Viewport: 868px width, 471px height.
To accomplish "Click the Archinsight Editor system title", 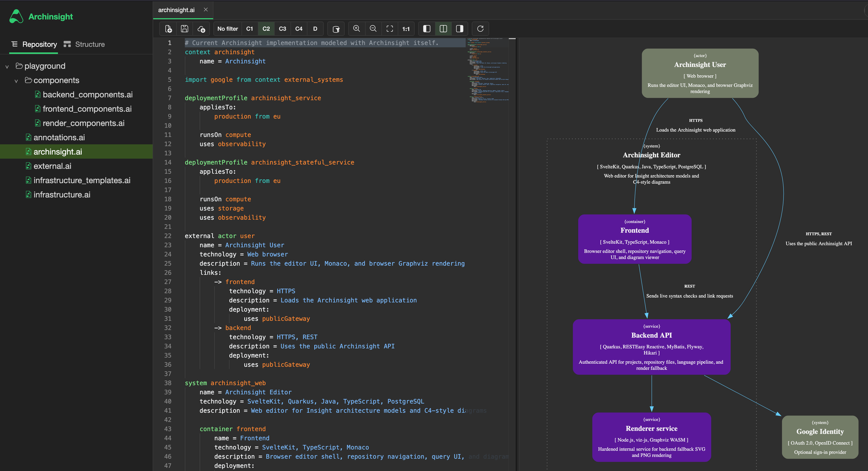I will click(x=651, y=155).
